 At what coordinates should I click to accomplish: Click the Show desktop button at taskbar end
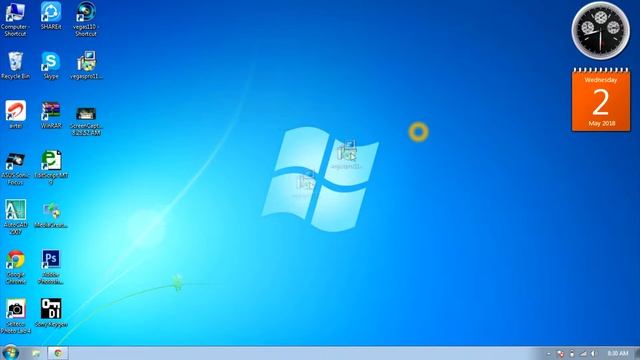click(637, 353)
